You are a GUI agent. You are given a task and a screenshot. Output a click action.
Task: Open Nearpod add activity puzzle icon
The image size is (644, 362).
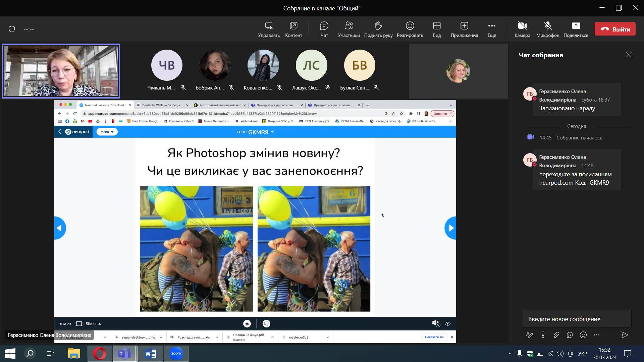coord(247,324)
